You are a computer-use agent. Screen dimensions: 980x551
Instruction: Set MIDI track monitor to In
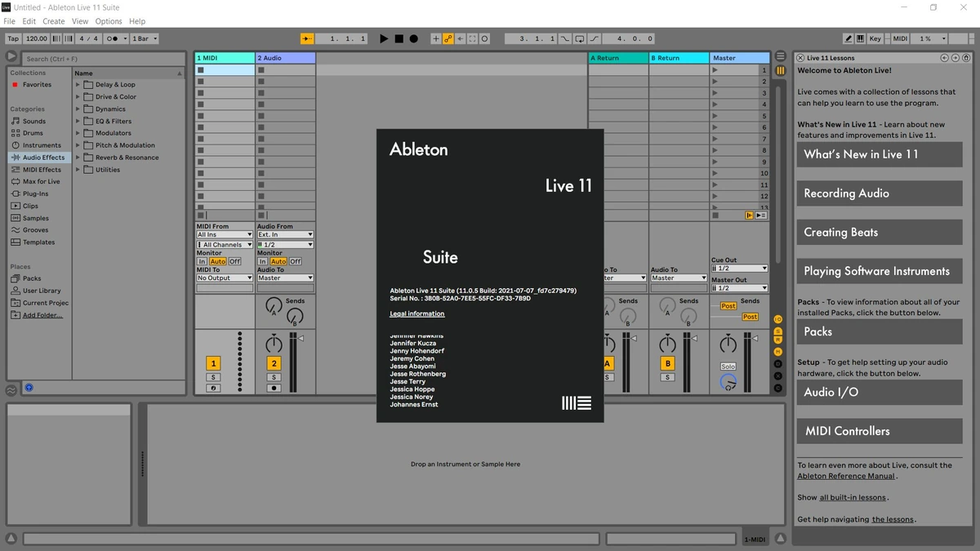pos(203,261)
